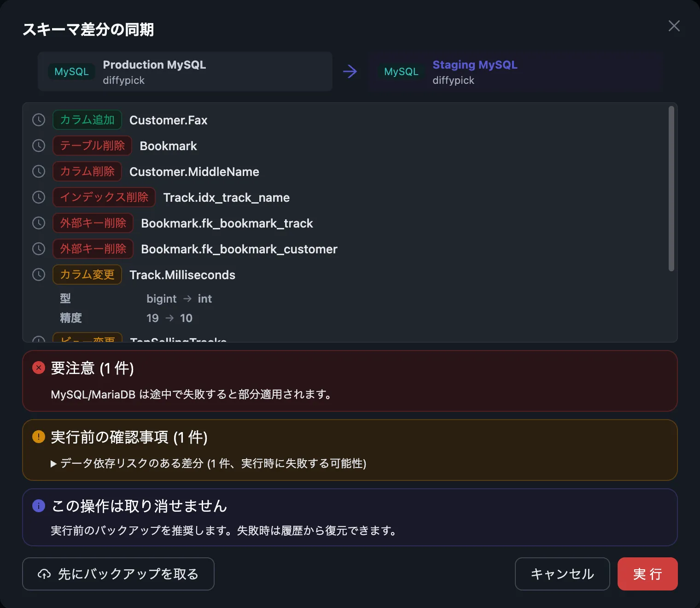Click the clock icon beside Customer.Fax
The height and width of the screenshot is (608, 700).
[x=39, y=120]
